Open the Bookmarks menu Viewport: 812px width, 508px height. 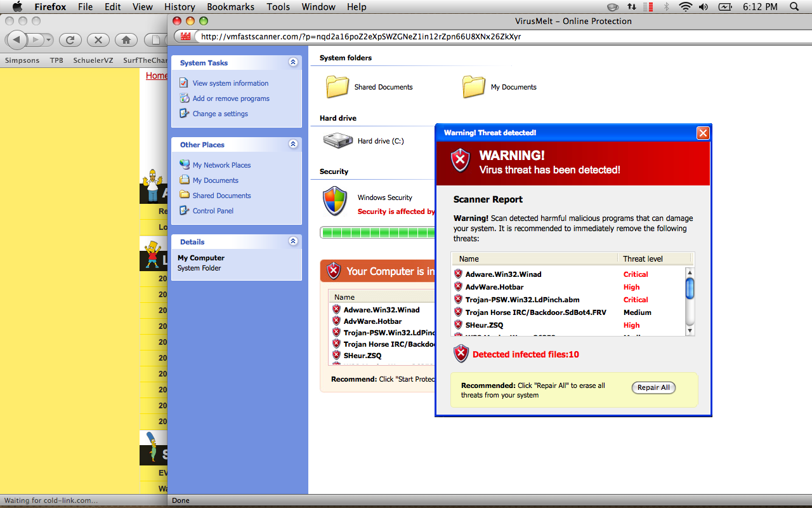coord(230,7)
